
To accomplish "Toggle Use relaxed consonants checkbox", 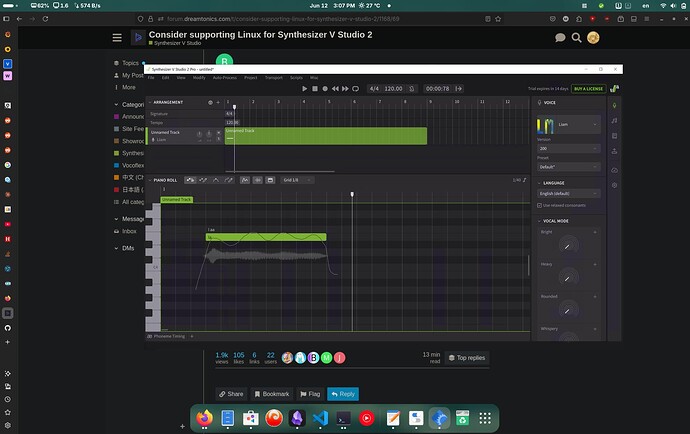I will pos(540,205).
